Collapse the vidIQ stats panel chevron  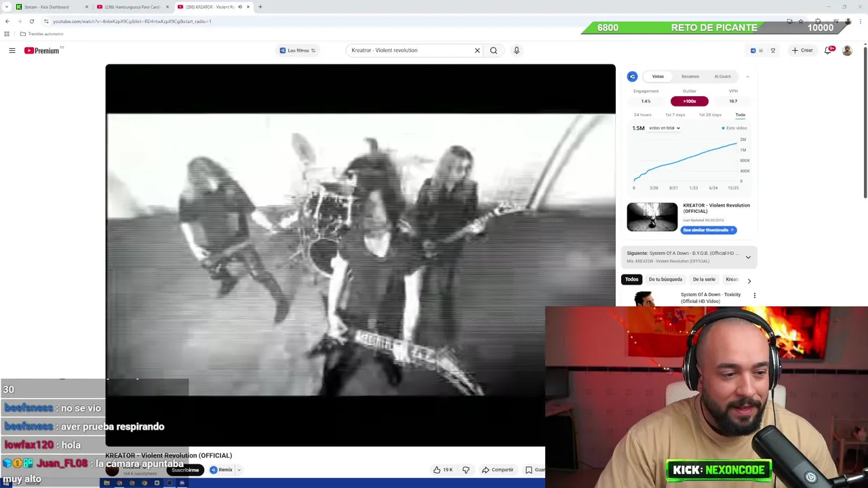coord(747,77)
